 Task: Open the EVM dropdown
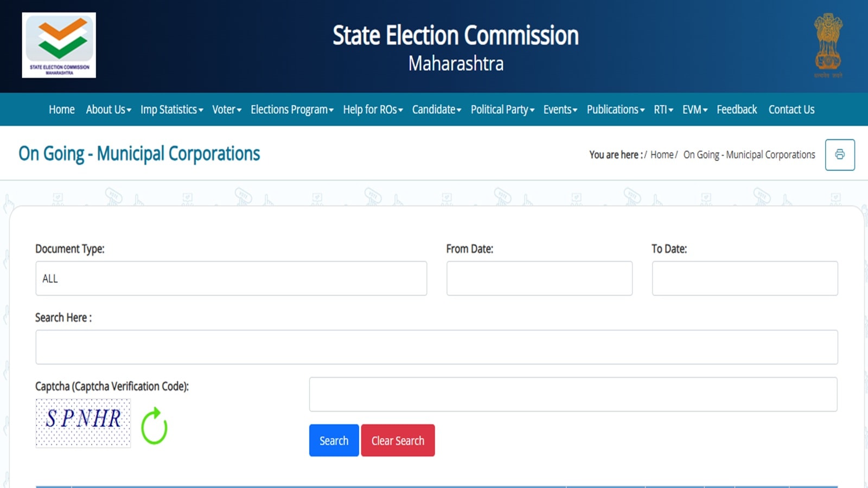point(694,110)
